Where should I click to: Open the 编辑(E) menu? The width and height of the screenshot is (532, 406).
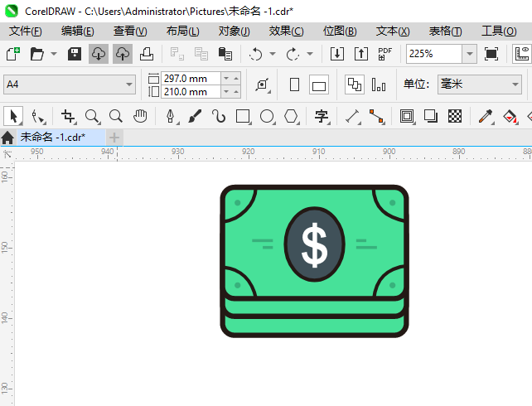coord(78,31)
